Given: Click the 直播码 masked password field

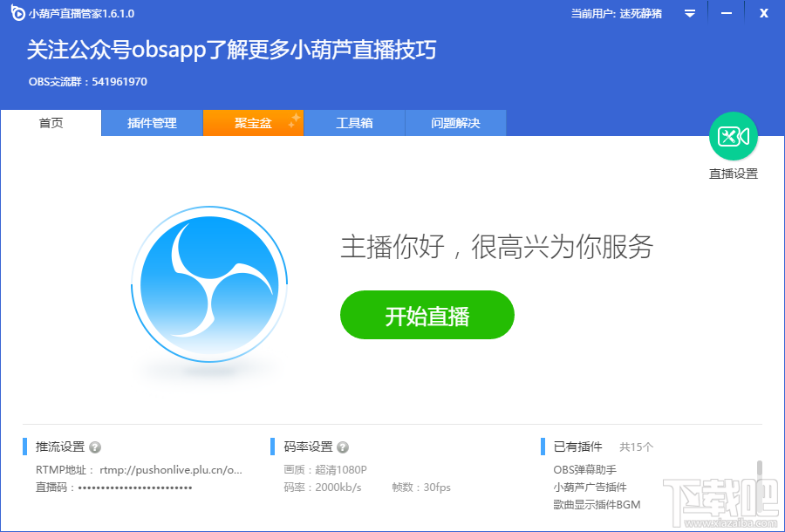Looking at the screenshot, I should pyautogui.click(x=135, y=488).
